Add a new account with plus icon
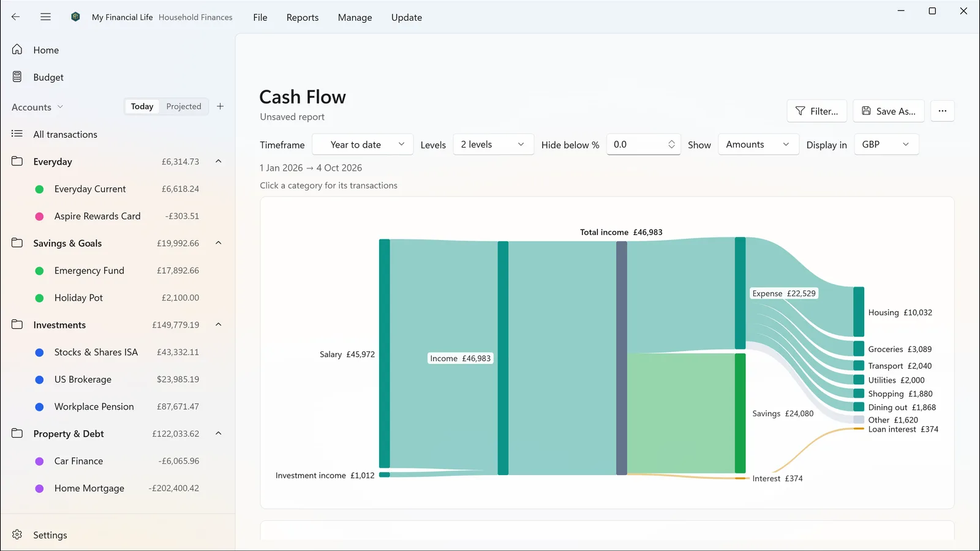 (221, 107)
